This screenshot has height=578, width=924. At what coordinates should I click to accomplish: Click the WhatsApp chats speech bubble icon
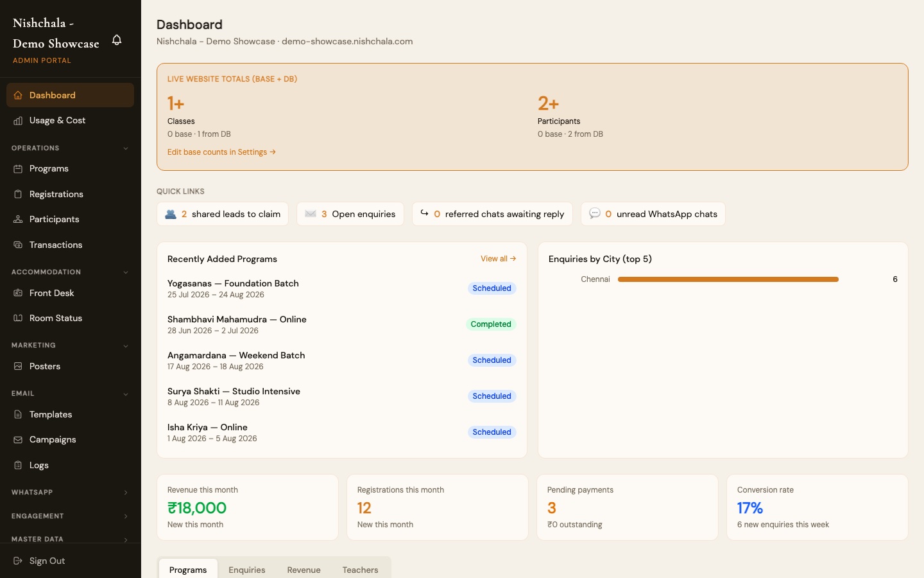click(595, 213)
